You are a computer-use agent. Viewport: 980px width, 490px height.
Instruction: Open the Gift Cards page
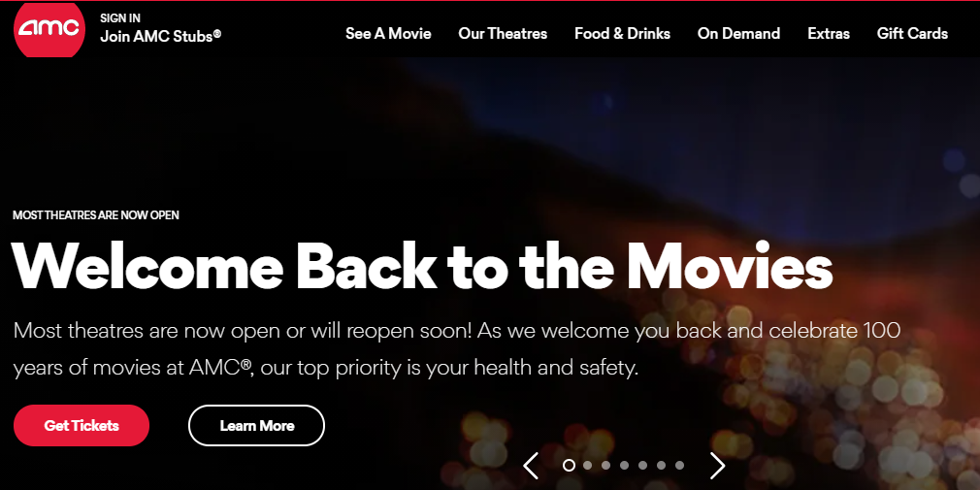click(912, 34)
